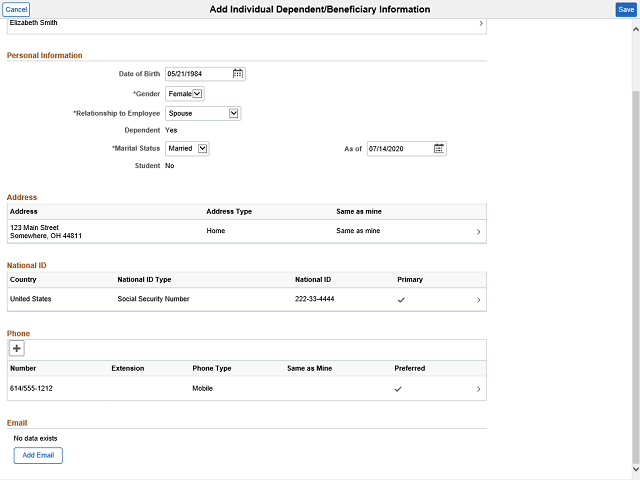Click the National ID Type column header
Viewport: 640px width, 480px height.
[x=144, y=280]
